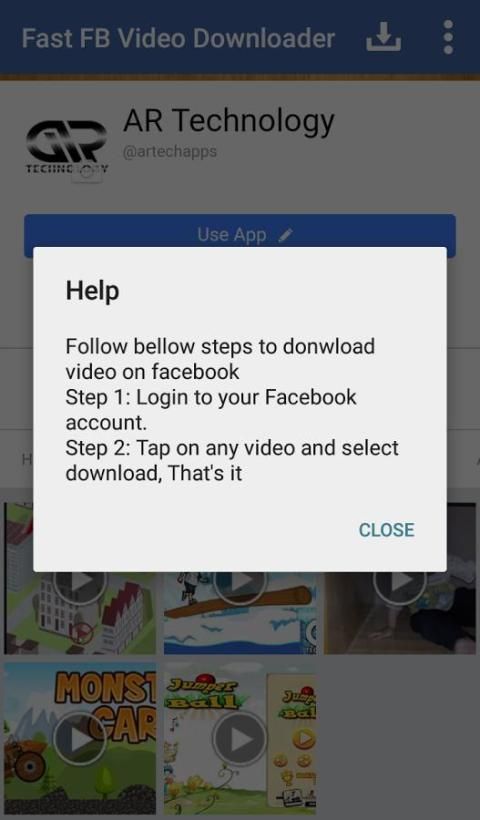Play the Monster Car video
Image resolution: width=480 pixels, height=820 pixels.
[x=80, y=739]
